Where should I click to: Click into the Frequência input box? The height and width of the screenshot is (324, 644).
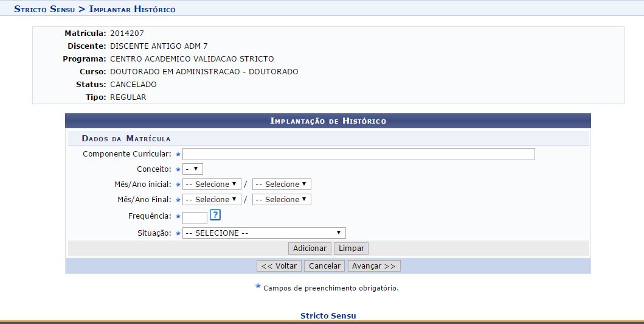195,217
